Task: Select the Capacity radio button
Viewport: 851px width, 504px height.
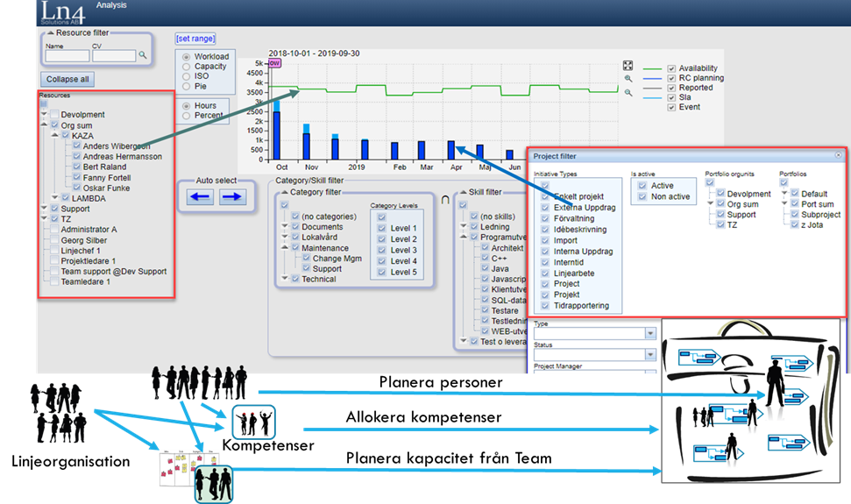Action: coord(186,67)
